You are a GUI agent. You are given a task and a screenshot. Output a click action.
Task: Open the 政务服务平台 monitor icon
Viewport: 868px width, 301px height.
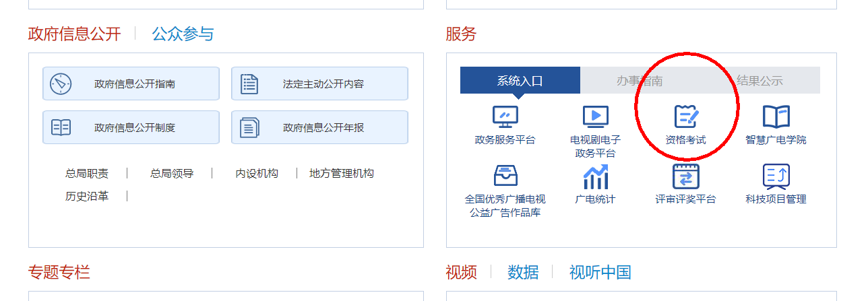[x=505, y=117]
